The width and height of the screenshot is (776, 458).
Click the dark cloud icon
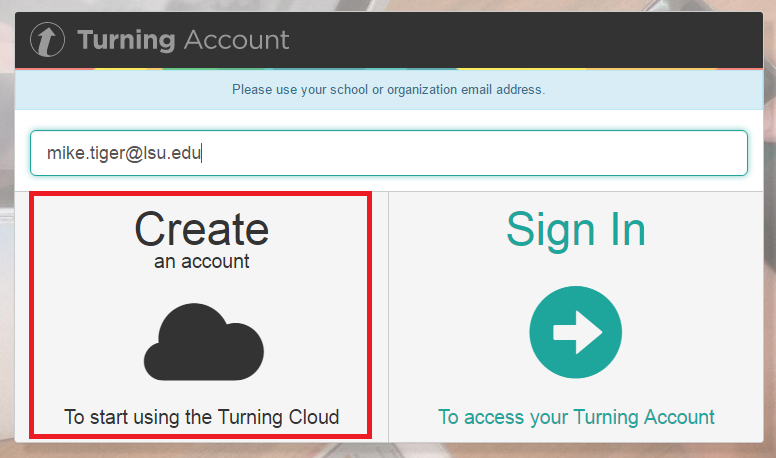click(x=203, y=342)
